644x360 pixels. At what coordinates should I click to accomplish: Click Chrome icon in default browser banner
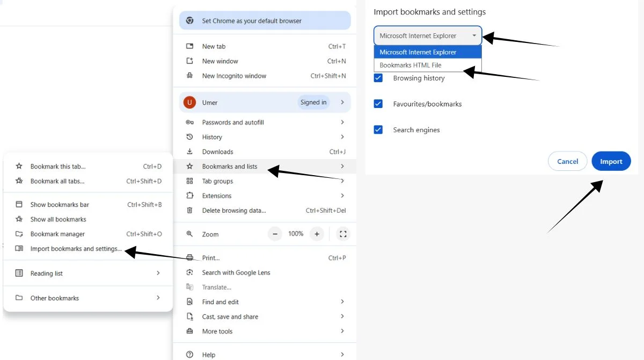coord(189,21)
